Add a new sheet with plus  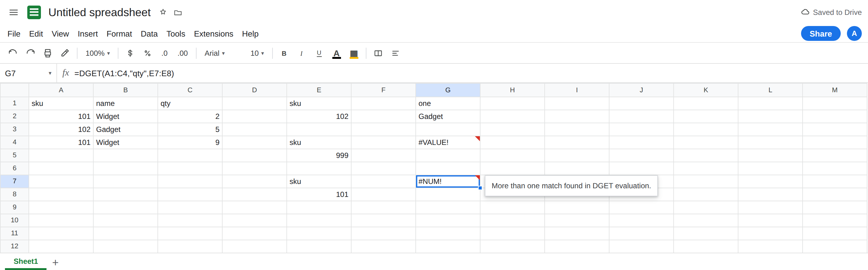click(55, 262)
